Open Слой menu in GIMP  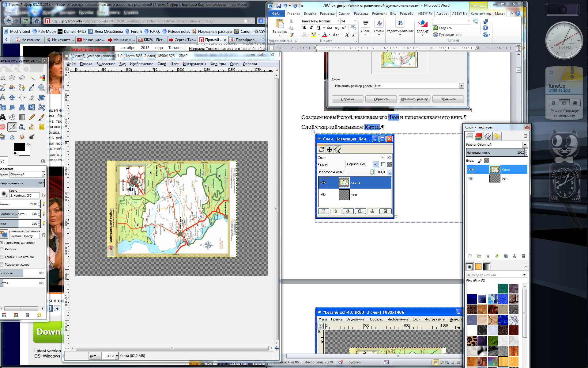point(162,64)
